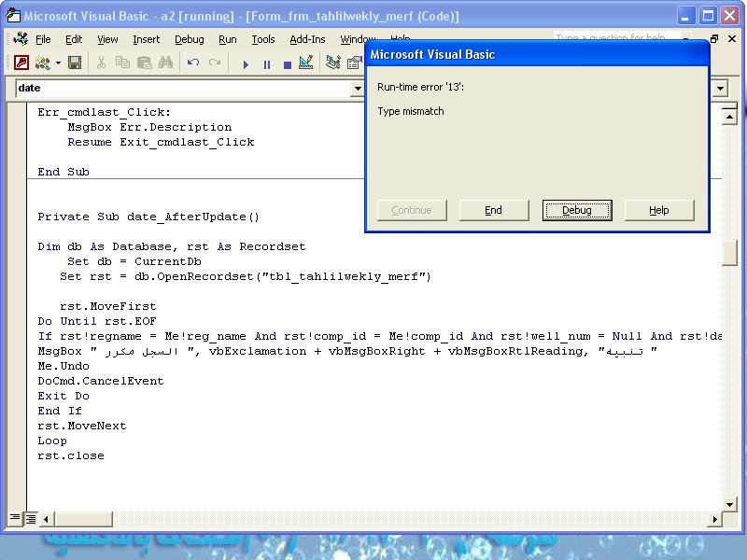Click the Help button in error dialog
This screenshot has width=747, height=560.
(659, 210)
